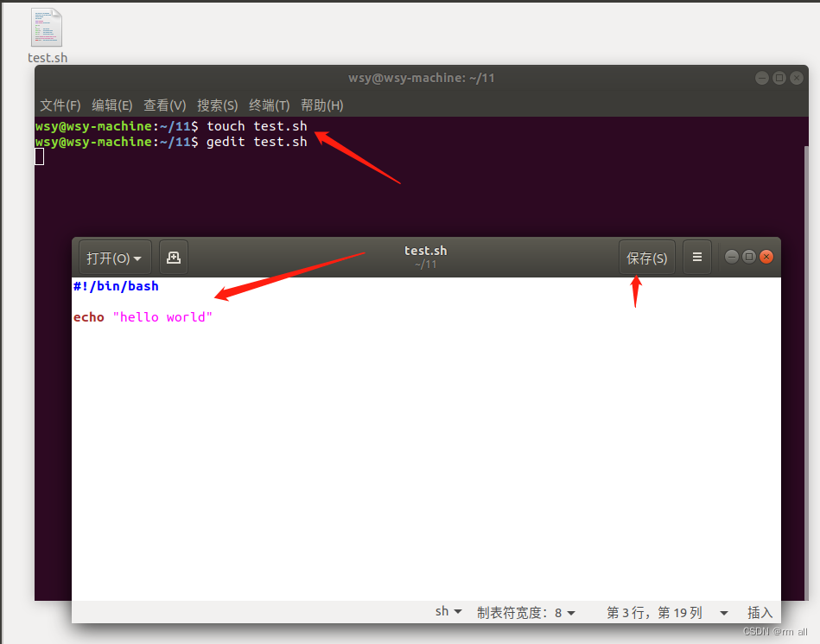Viewport: 820px width, 644px height.
Task: Change 制表符宽度 tab width setting
Action: point(526,611)
